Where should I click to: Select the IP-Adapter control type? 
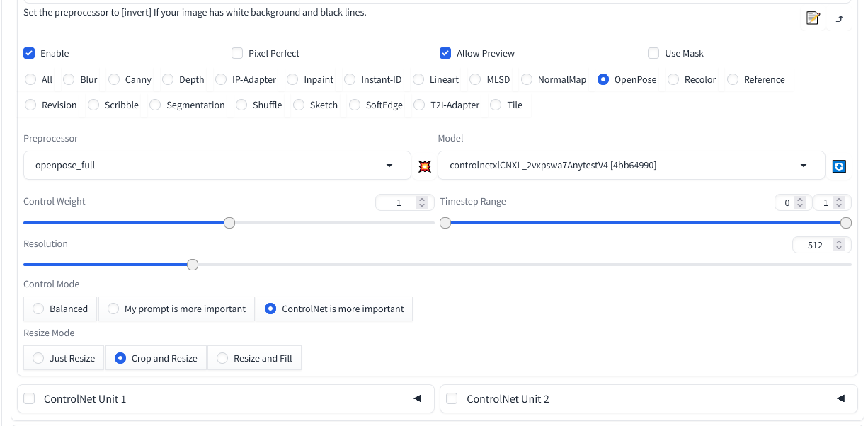[221, 79]
